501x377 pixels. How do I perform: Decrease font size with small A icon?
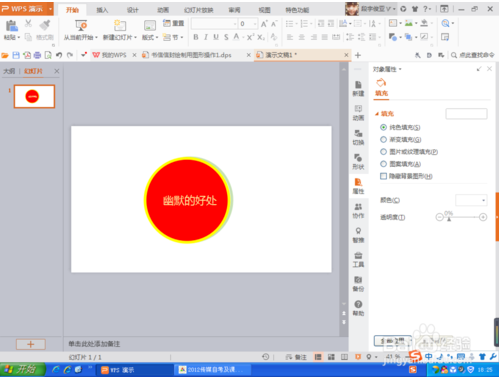coord(274,24)
